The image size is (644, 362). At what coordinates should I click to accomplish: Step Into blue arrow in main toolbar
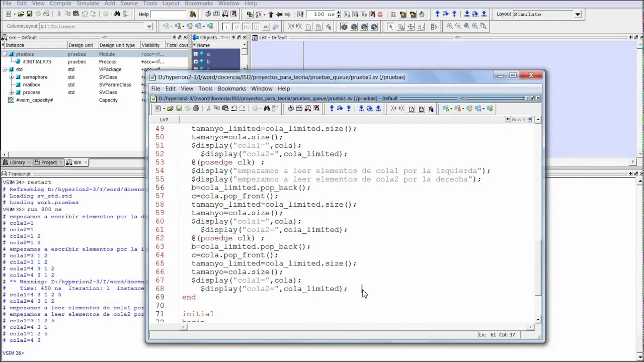point(437,14)
